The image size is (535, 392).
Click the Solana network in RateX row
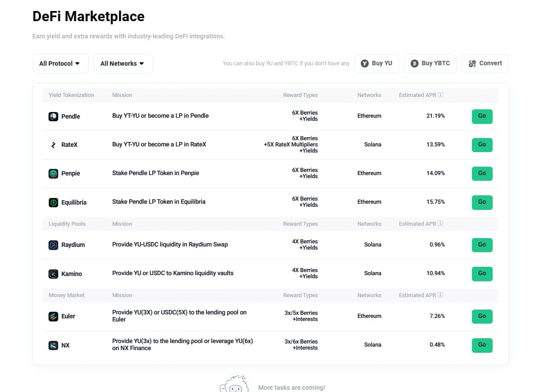coord(373,145)
